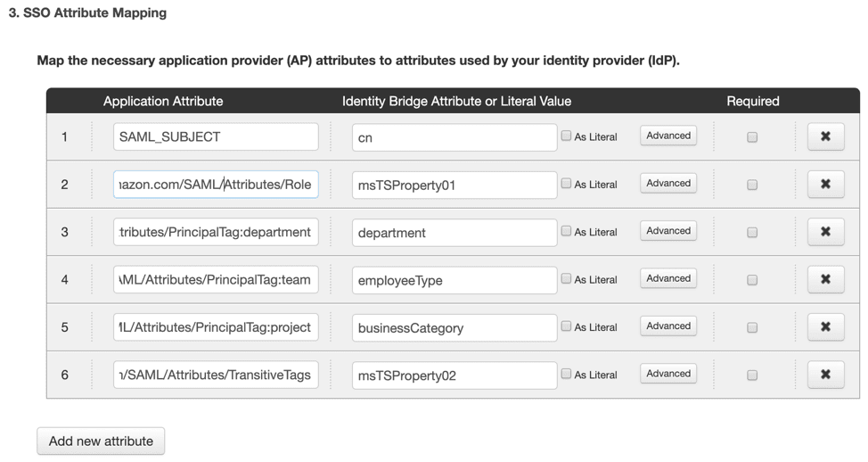Add new attribute to mapping
The width and height of the screenshot is (868, 462).
click(x=101, y=441)
